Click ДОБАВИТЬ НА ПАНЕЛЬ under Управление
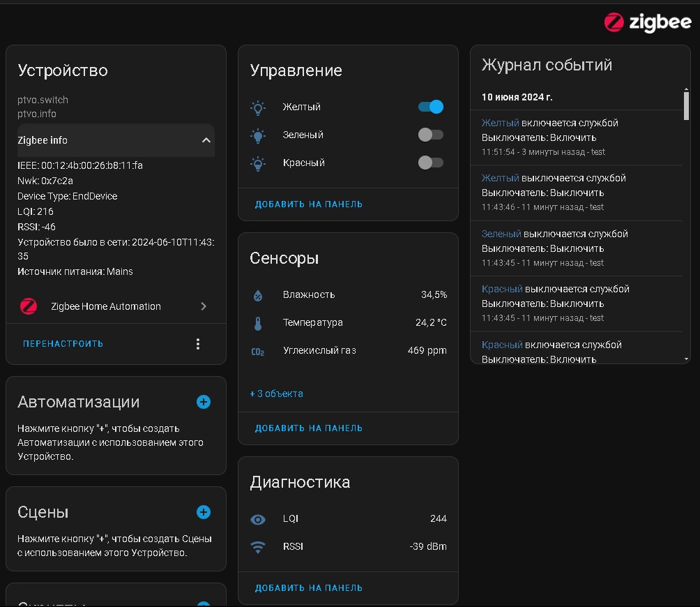Image resolution: width=700 pixels, height=607 pixels. click(x=309, y=204)
